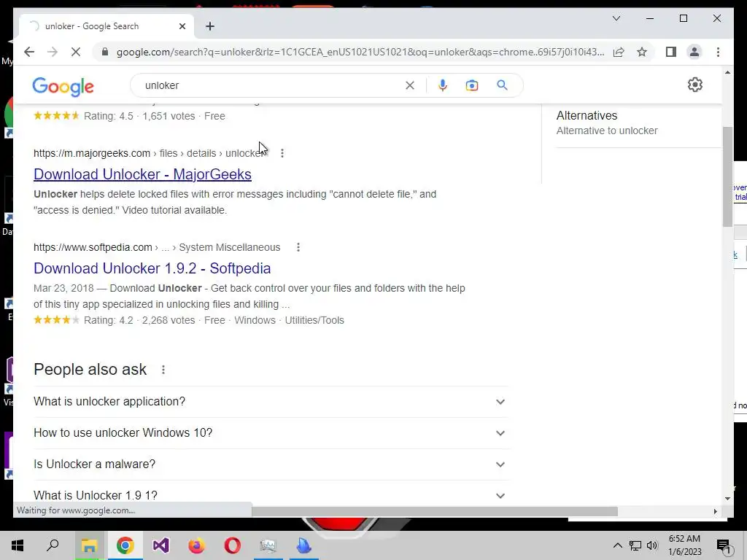The image size is (747, 560).
Task: Click the People also ask heading
Action: (x=90, y=370)
